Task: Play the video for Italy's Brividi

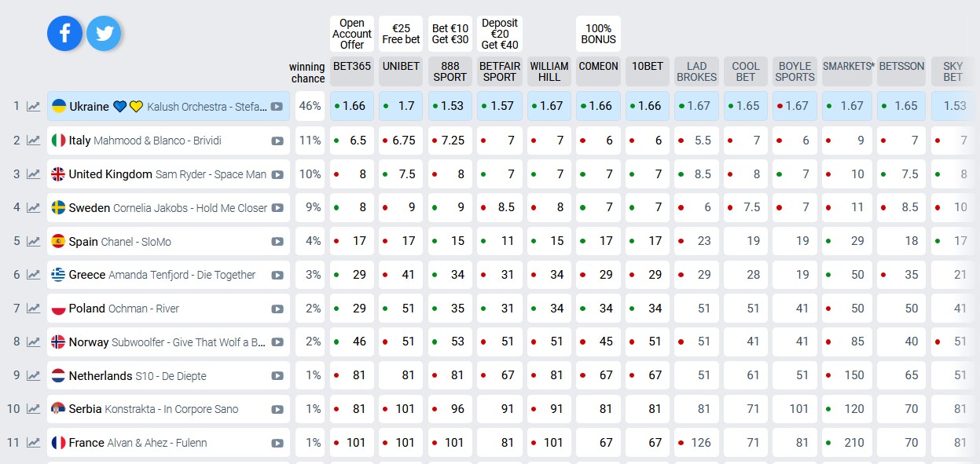Action: [277, 141]
